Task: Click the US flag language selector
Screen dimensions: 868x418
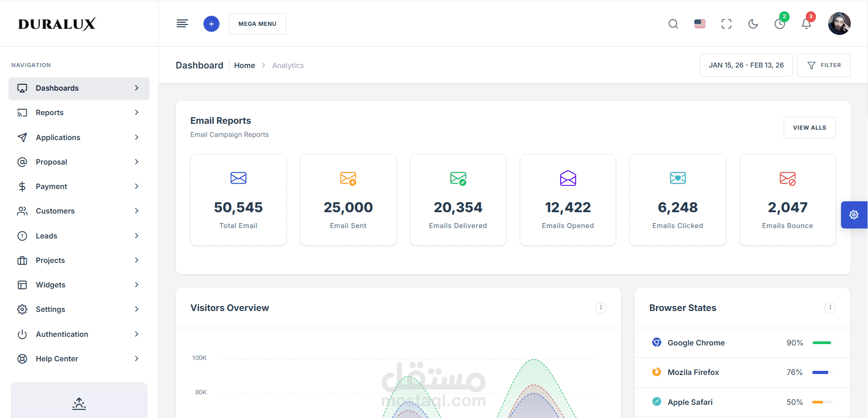Action: click(699, 24)
